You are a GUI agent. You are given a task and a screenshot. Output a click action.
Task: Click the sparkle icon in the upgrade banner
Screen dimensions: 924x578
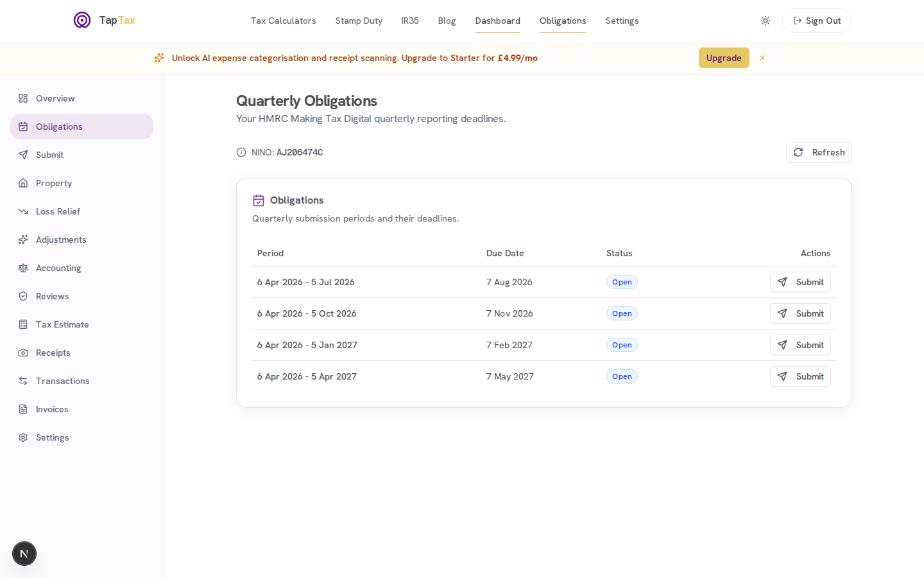coord(159,58)
